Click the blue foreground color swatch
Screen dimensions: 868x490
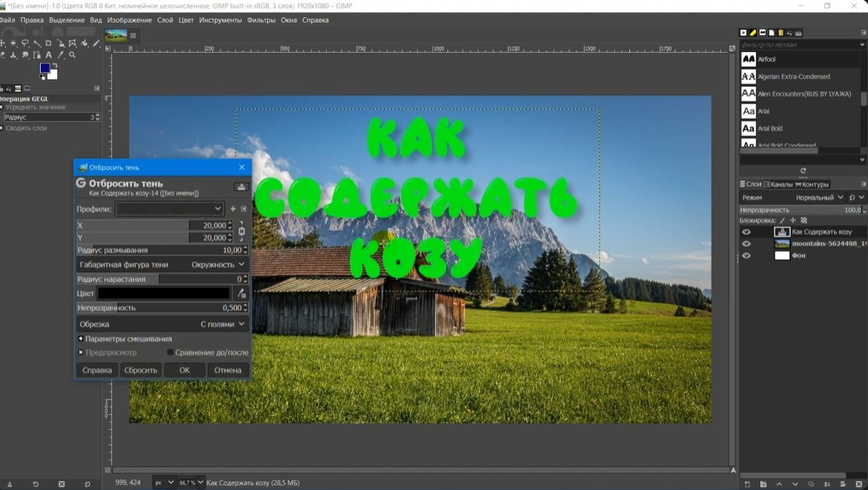(x=45, y=68)
